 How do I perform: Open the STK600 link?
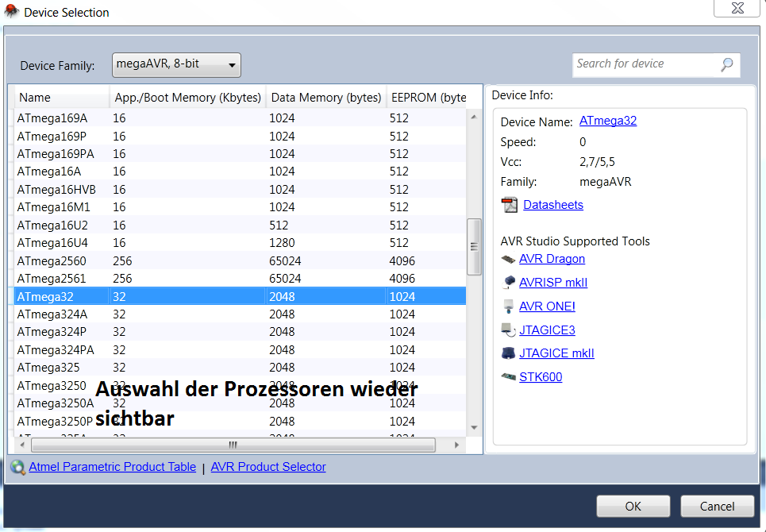point(541,377)
